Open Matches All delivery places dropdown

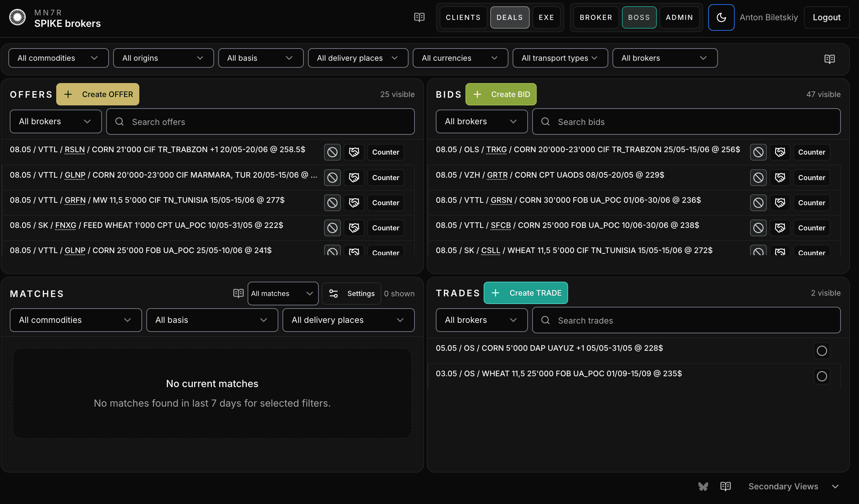[x=348, y=320]
